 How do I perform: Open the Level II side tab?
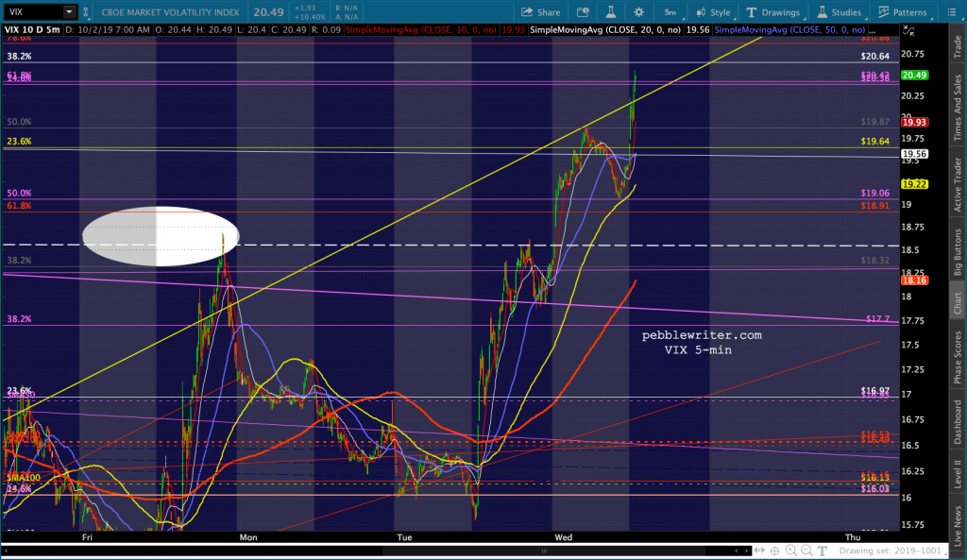(x=958, y=474)
